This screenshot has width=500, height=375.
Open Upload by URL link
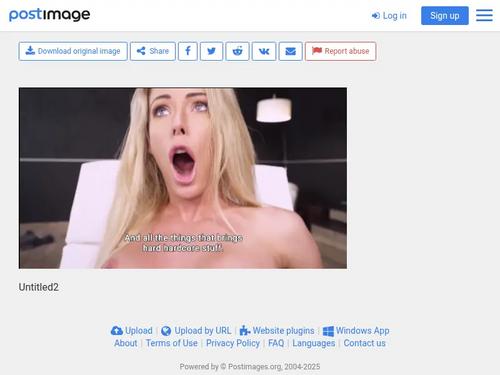[196, 331]
